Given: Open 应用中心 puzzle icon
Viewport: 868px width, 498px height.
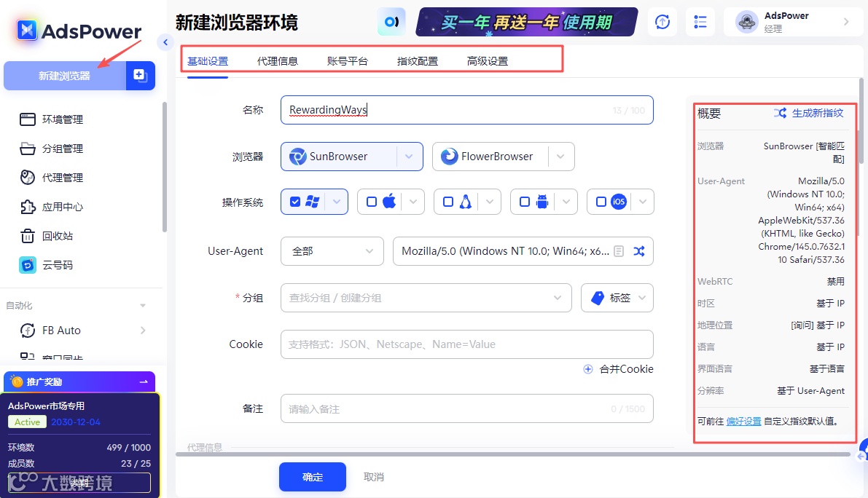Looking at the screenshot, I should [x=28, y=207].
